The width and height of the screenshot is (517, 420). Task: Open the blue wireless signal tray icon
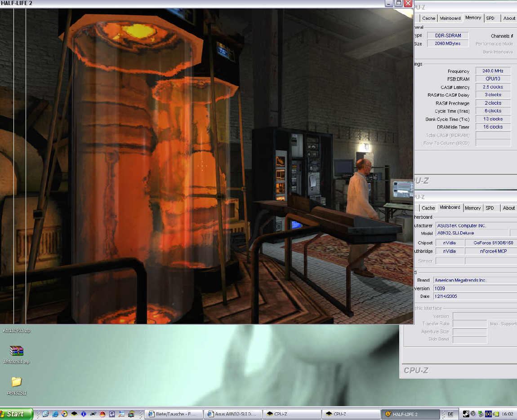pyautogui.click(x=488, y=414)
